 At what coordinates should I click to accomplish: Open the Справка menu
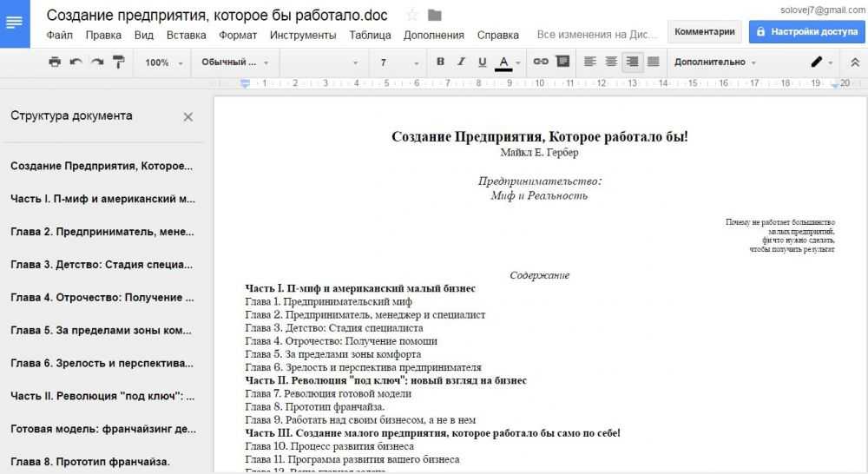point(497,35)
